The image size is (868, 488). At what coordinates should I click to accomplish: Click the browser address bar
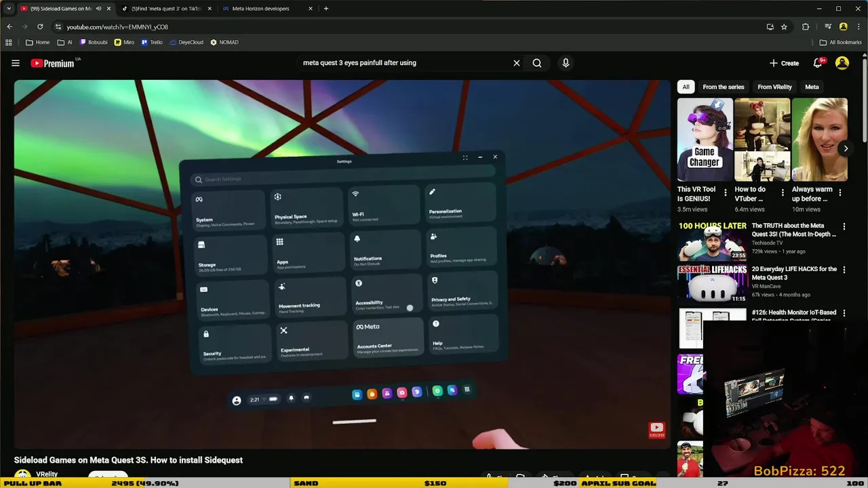(x=407, y=26)
